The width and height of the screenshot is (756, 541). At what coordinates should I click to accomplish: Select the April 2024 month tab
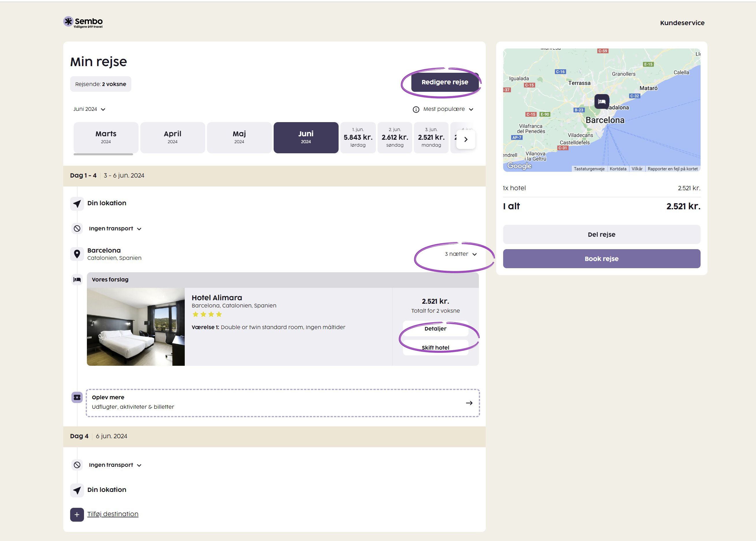173,137
